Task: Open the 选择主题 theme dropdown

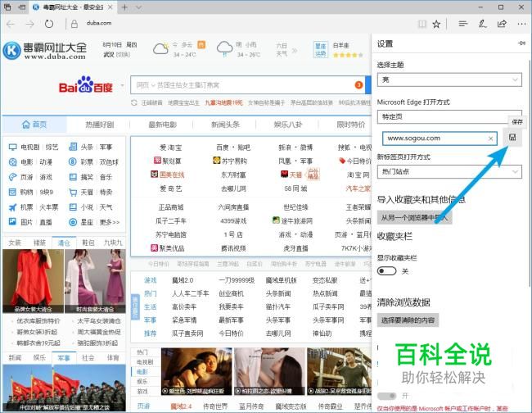Action: (449, 79)
